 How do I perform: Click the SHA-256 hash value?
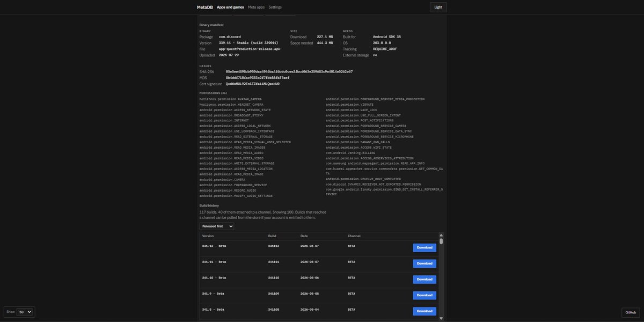coord(289,71)
